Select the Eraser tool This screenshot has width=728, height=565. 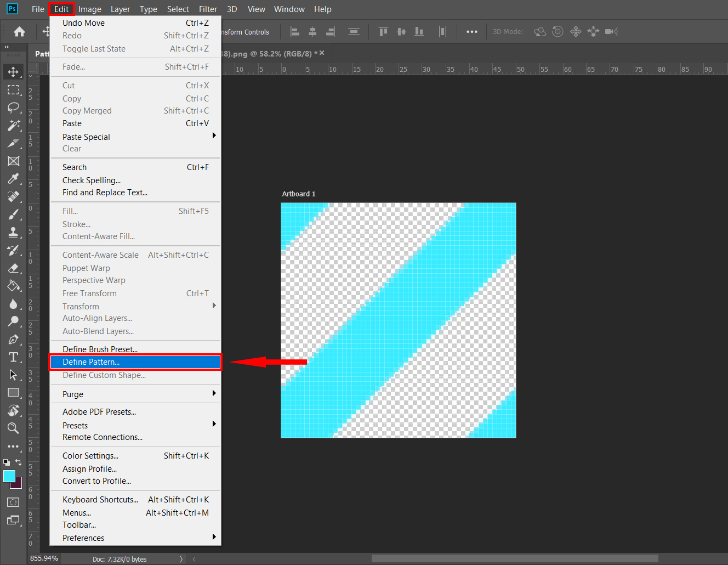pos(13,268)
